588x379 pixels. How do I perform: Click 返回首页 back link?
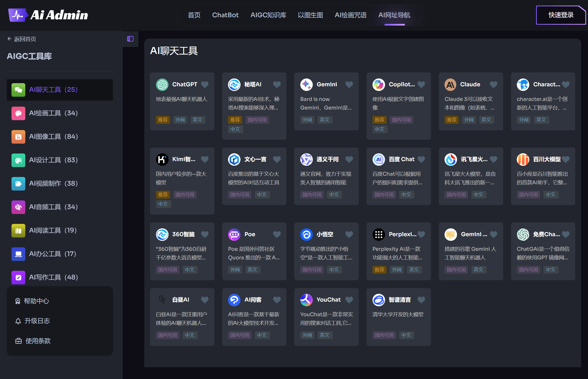tap(22, 39)
